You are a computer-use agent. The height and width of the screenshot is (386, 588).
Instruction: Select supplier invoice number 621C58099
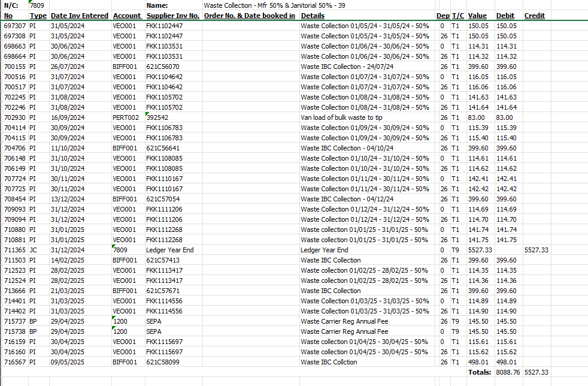point(163,362)
